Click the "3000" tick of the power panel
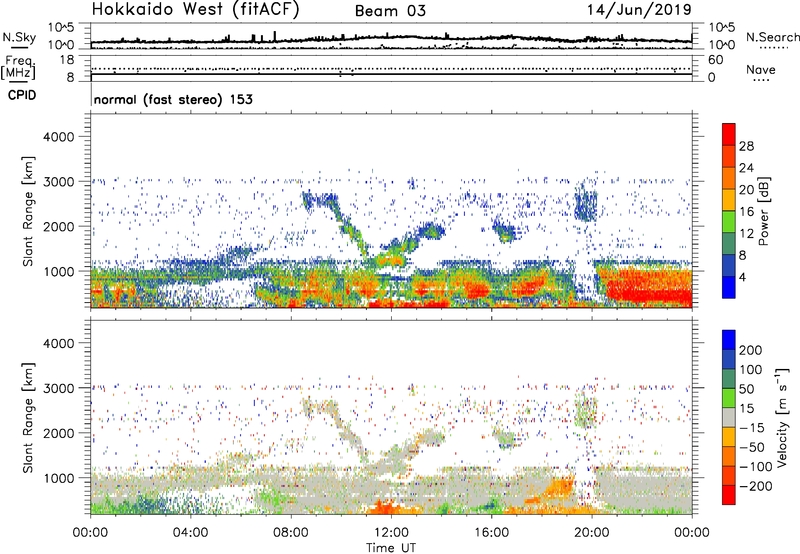This screenshot has width=800, height=554. tap(58, 182)
